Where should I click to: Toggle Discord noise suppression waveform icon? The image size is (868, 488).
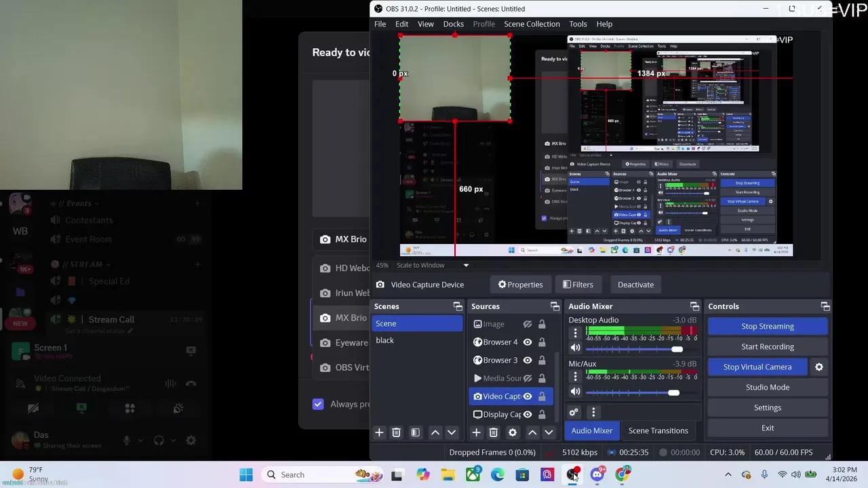click(x=170, y=384)
